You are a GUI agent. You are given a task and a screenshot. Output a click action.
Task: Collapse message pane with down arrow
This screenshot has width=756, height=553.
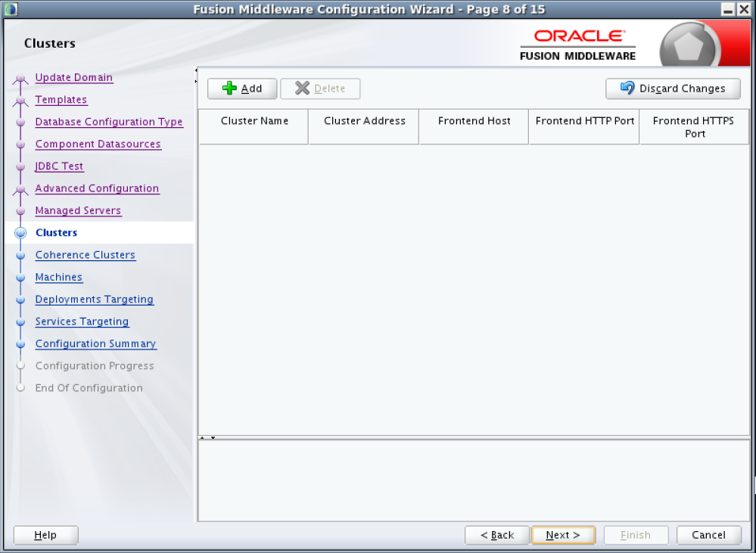point(213,438)
